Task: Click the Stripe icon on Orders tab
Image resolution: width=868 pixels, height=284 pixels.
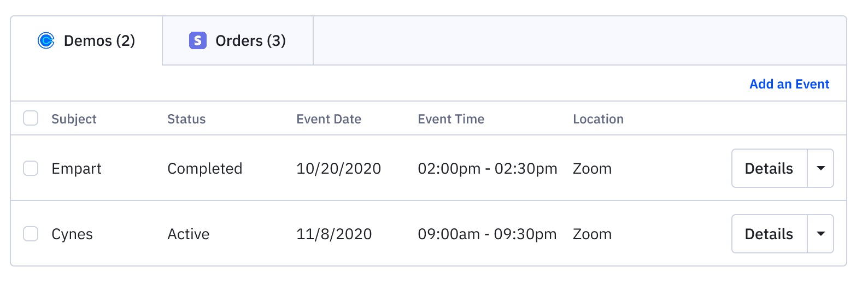Action: [x=197, y=40]
